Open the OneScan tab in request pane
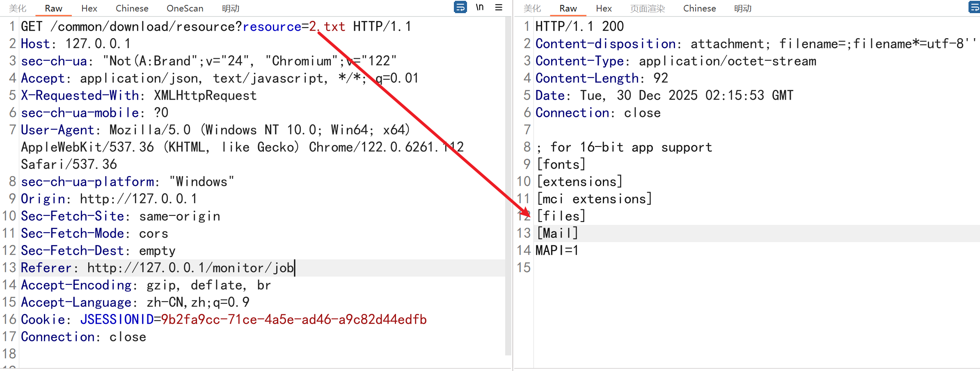 tap(185, 9)
